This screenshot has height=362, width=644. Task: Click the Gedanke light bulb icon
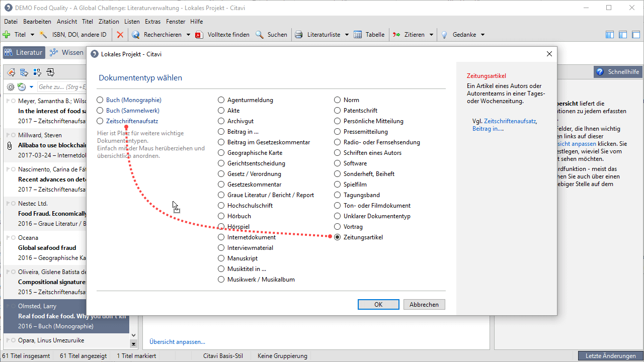[444, 35]
